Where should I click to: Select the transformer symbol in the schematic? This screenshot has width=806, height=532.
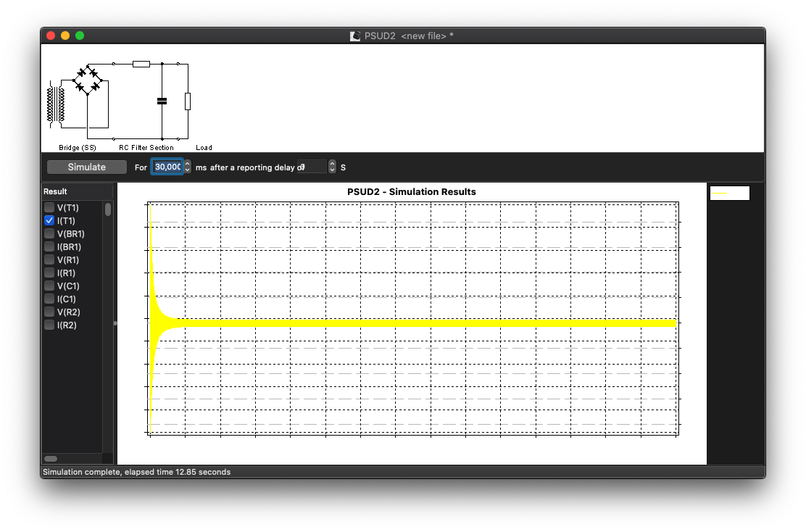tap(56, 104)
